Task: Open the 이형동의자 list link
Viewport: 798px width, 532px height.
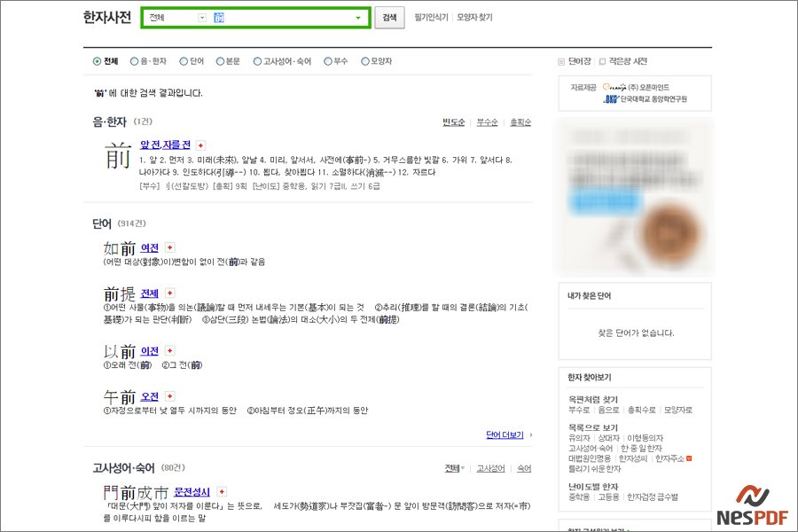Action: point(645,438)
